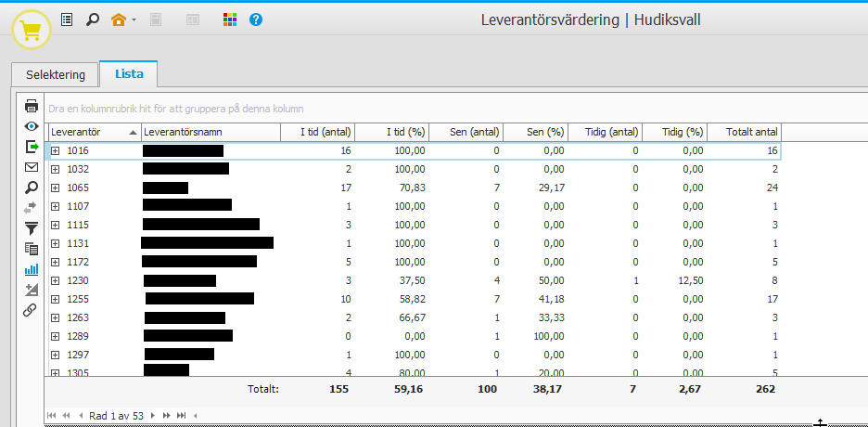This screenshot has width=868, height=427.
Task: Send list by email envelope icon
Action: 32,167
